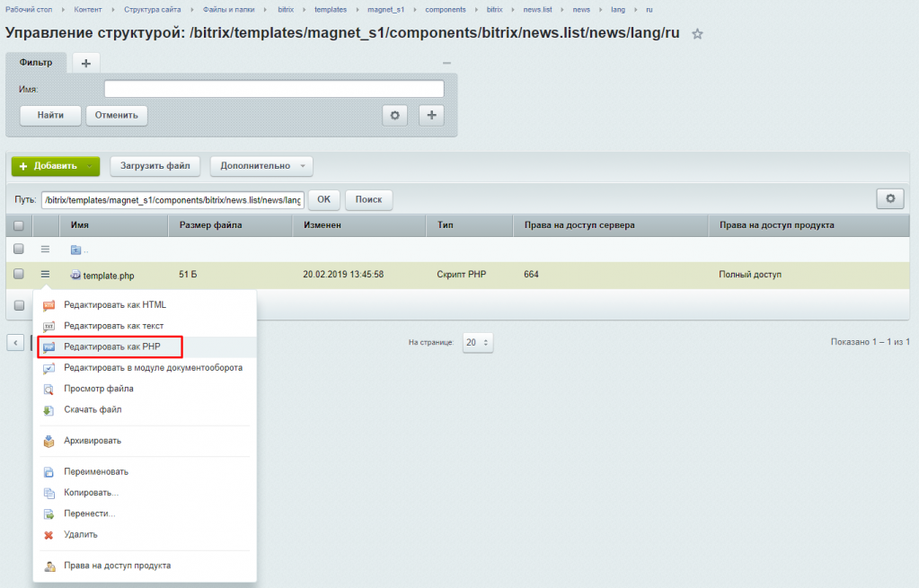Click product access rights icon

tap(50, 566)
